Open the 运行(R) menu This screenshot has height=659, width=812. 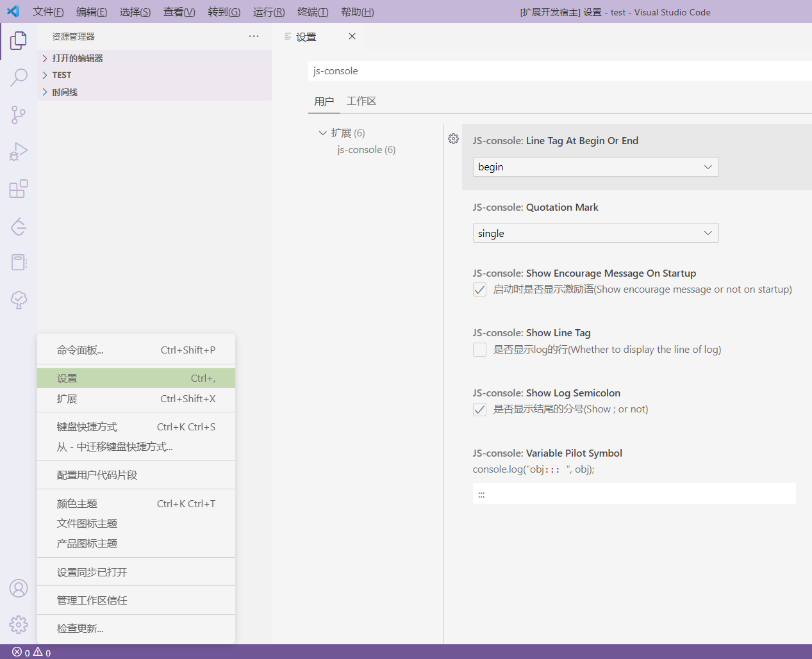pyautogui.click(x=268, y=12)
